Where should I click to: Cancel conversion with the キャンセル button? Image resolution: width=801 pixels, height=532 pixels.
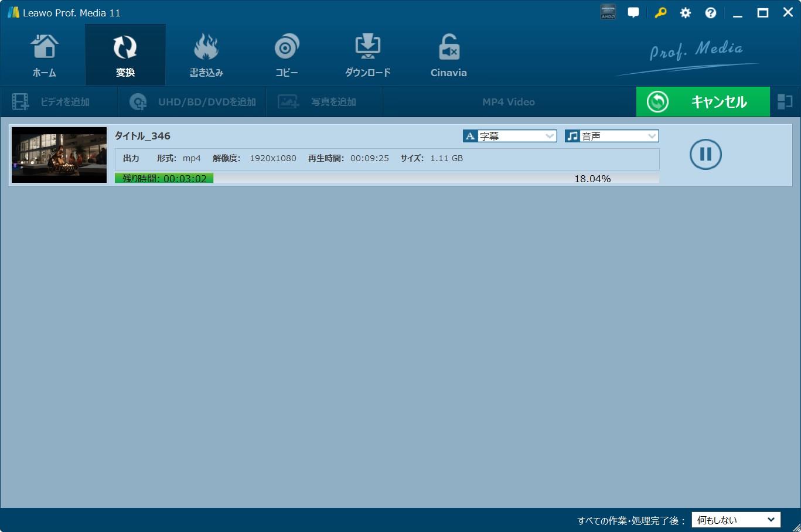coord(703,102)
